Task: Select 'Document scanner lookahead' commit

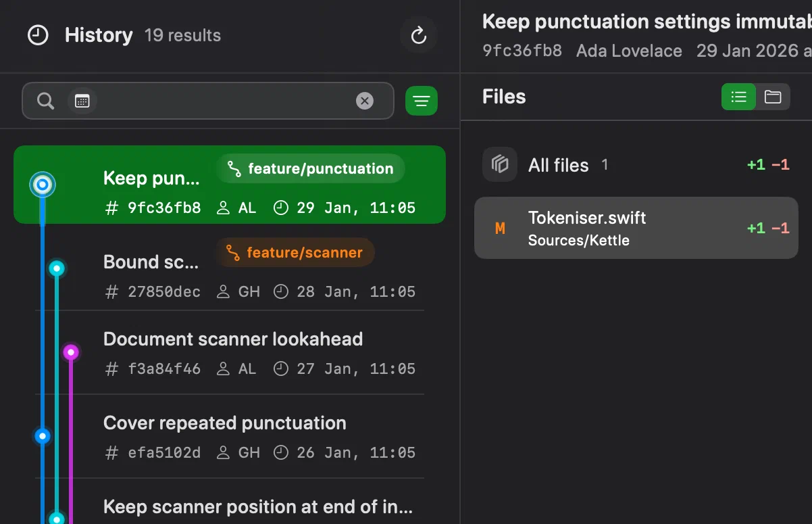Action: (x=230, y=352)
